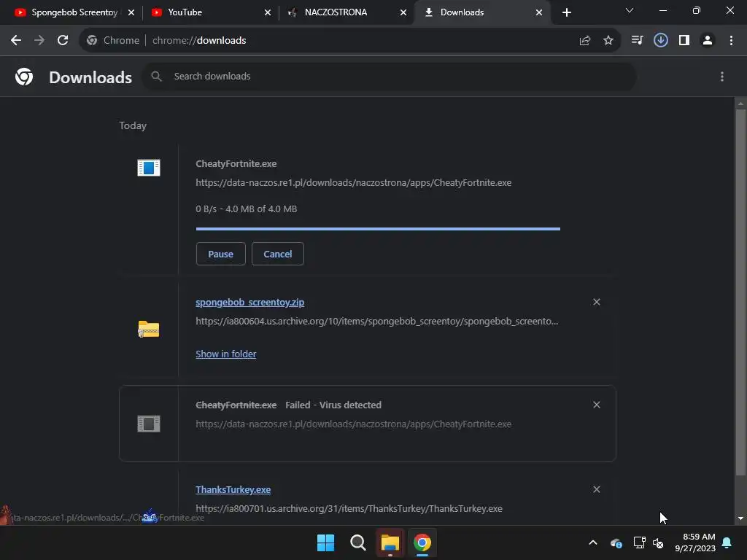Click the share page icon in address bar
The height and width of the screenshot is (560, 747).
[585, 41]
